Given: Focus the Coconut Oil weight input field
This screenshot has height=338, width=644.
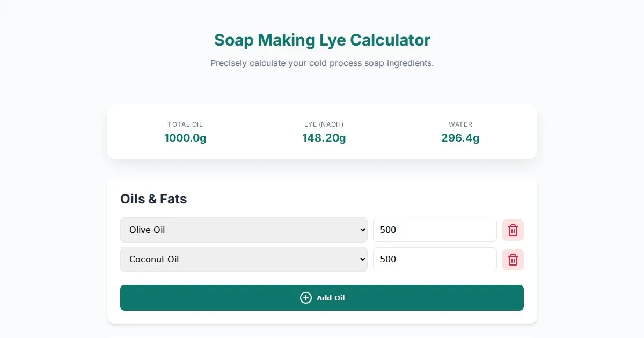Looking at the screenshot, I should (x=435, y=259).
